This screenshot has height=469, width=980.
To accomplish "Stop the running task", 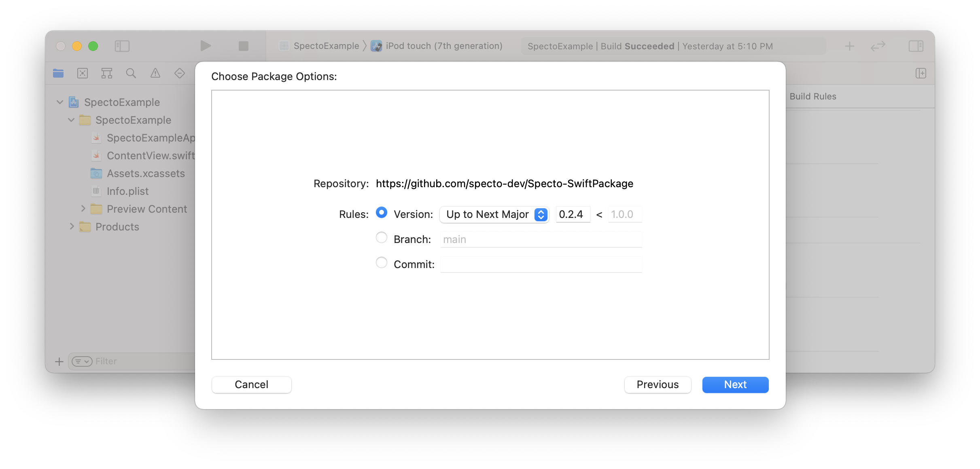I will pyautogui.click(x=243, y=46).
